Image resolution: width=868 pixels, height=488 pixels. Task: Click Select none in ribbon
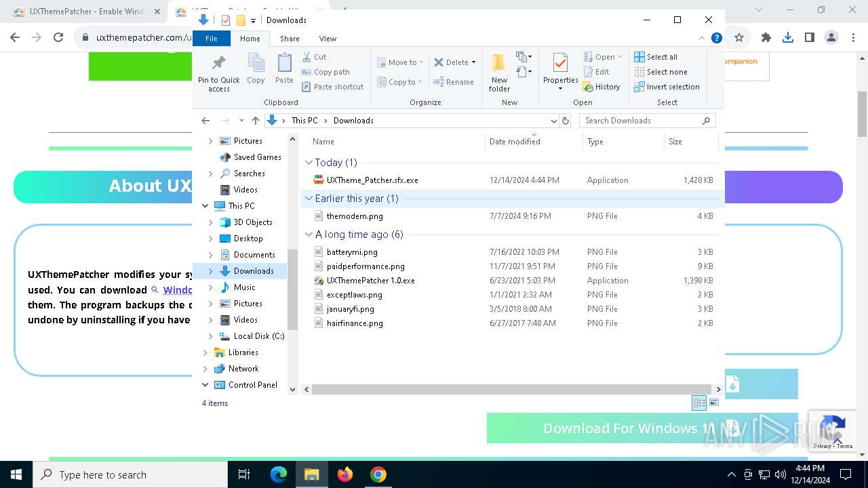660,72
